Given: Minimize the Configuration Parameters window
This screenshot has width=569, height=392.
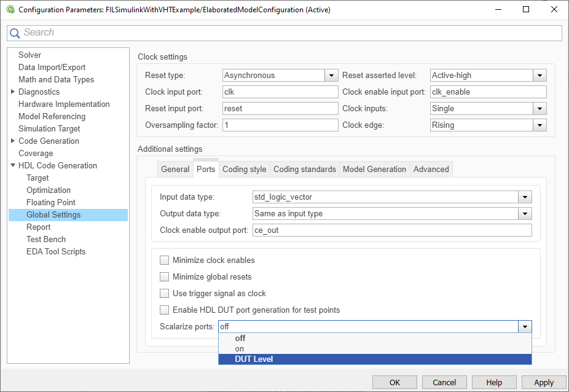Looking at the screenshot, I should click(498, 9).
